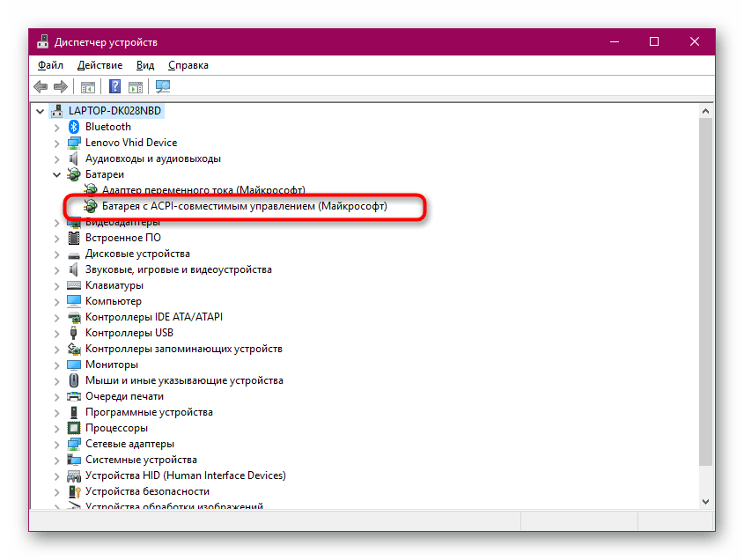Click the battery icon of the ACPI-compatible battery item
The height and width of the screenshot is (560, 744).
pos(92,206)
